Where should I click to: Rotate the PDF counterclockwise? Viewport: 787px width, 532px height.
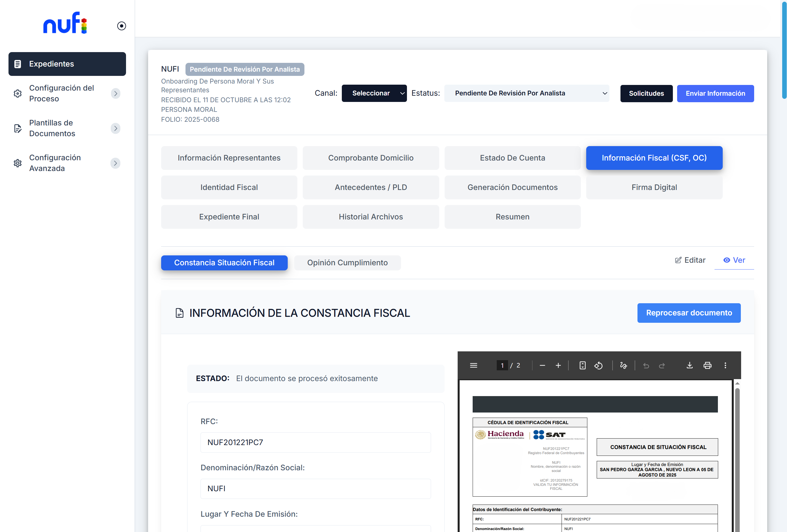[598, 366]
